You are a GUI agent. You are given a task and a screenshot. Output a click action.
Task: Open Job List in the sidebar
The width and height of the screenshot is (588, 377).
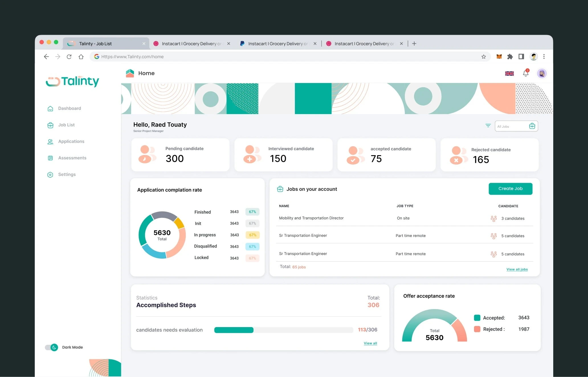pos(61,125)
